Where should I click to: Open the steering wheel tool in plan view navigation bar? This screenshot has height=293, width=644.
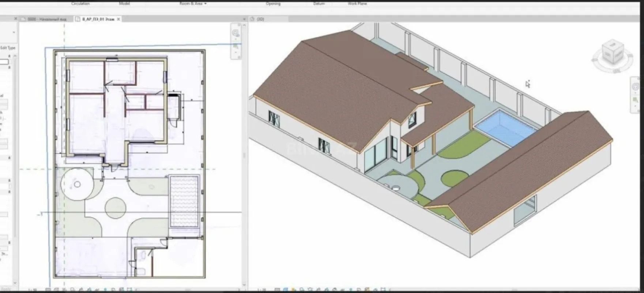pyautogui.click(x=236, y=33)
